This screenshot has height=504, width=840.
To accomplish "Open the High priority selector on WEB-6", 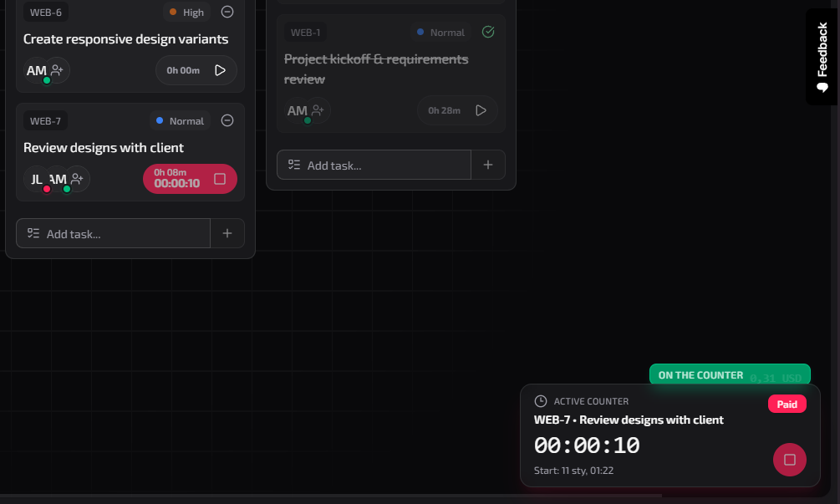I will (x=186, y=13).
